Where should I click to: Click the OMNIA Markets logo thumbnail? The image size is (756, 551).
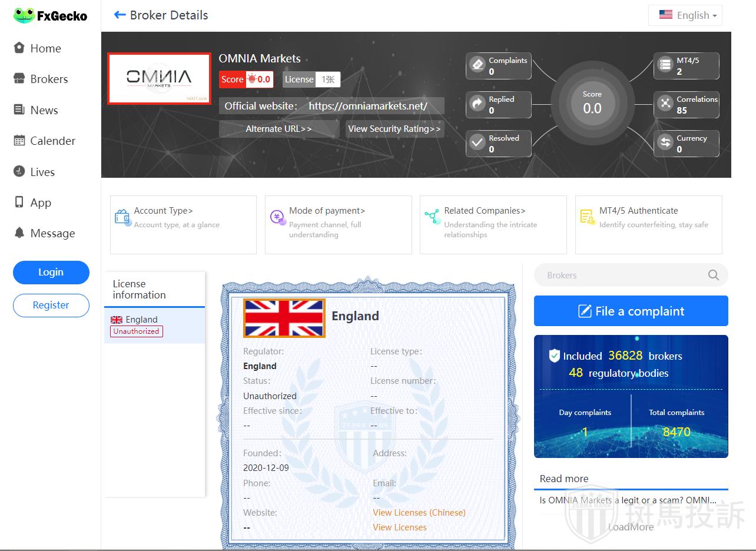pyautogui.click(x=159, y=78)
